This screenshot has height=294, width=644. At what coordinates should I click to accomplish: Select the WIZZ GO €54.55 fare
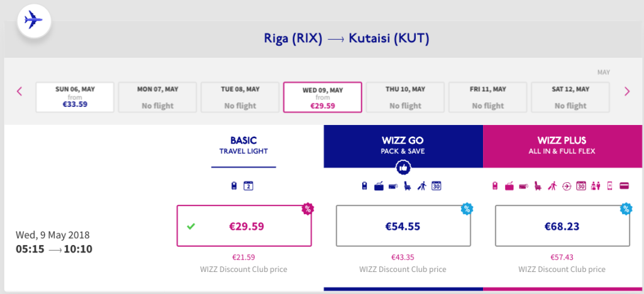point(403,226)
